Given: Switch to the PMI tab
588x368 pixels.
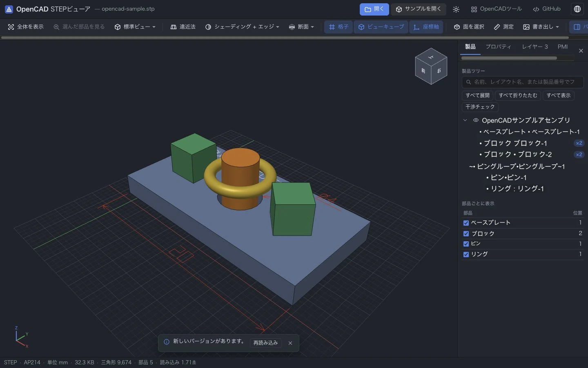Looking at the screenshot, I should point(563,47).
